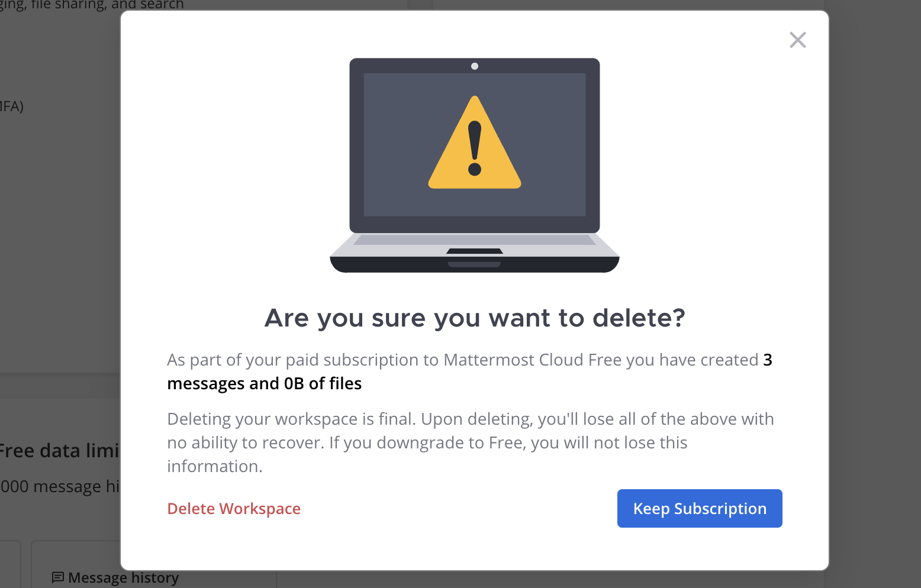Click the 'Are you sure you want to delete?' heading
This screenshot has height=588, width=921.
pos(475,318)
